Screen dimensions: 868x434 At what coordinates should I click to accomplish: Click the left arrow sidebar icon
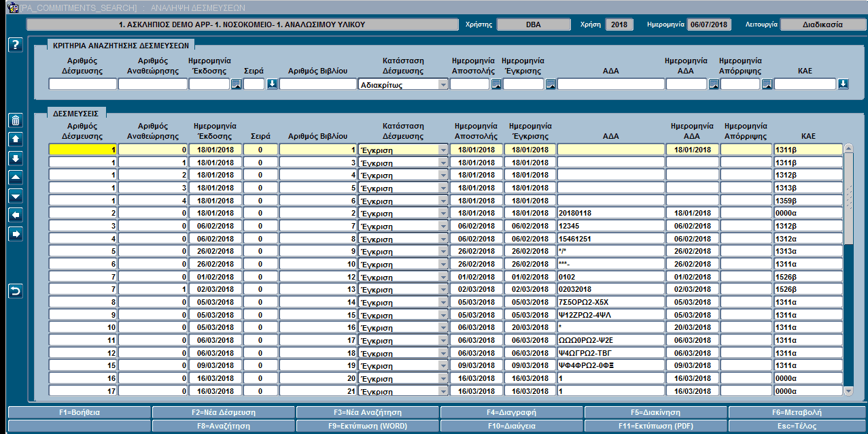pos(16,215)
